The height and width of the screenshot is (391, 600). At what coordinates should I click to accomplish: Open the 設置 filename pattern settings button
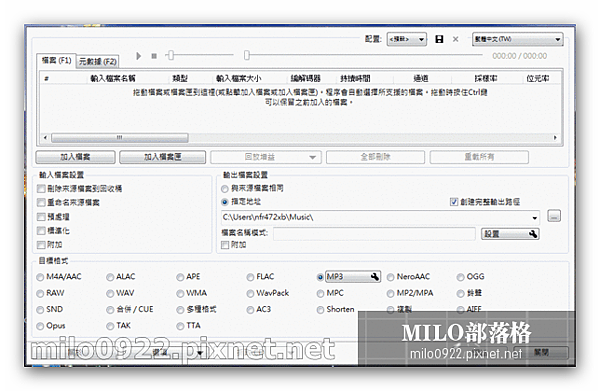tap(510, 234)
